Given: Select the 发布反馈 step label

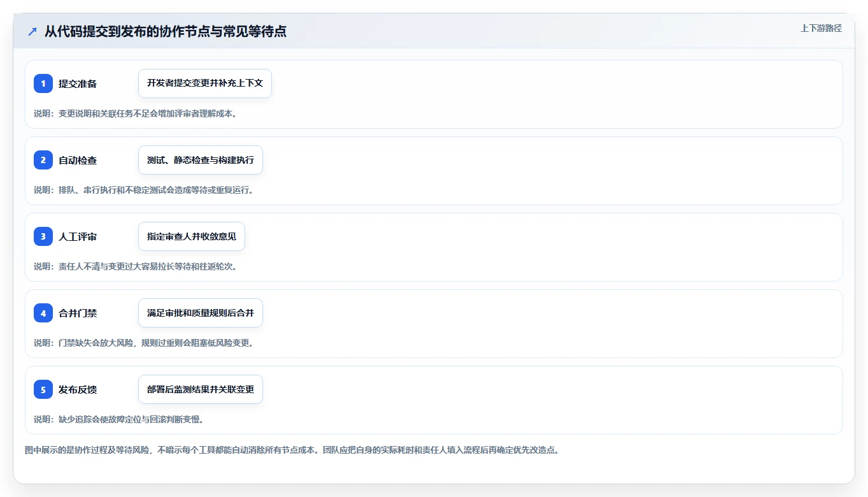Looking at the screenshot, I should coord(78,389).
